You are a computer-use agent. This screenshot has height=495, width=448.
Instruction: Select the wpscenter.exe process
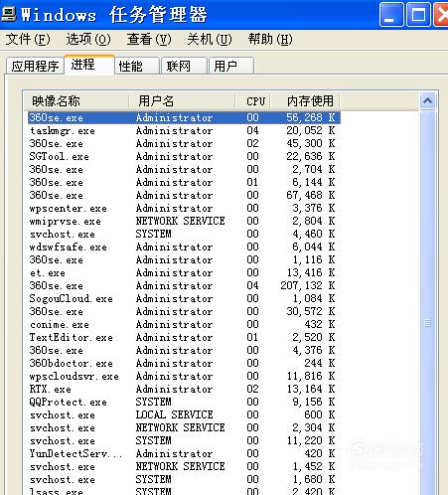point(184,208)
